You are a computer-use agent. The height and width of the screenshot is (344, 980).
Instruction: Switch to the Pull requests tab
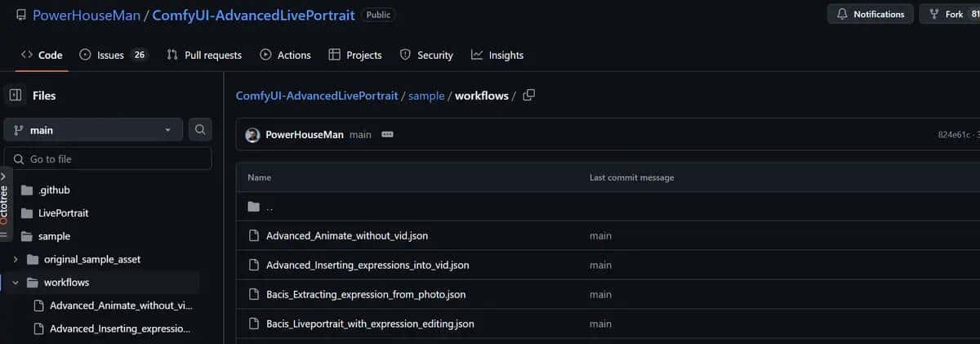click(204, 55)
